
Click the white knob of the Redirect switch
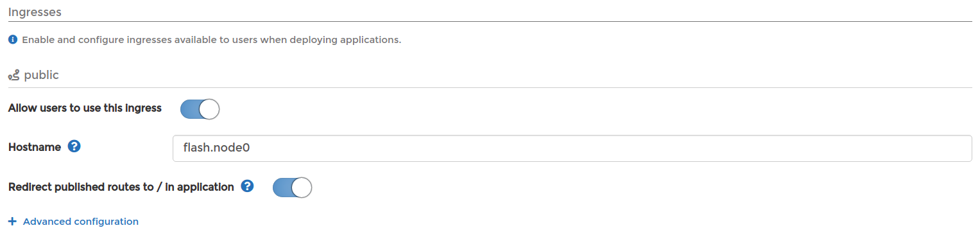pos(302,188)
